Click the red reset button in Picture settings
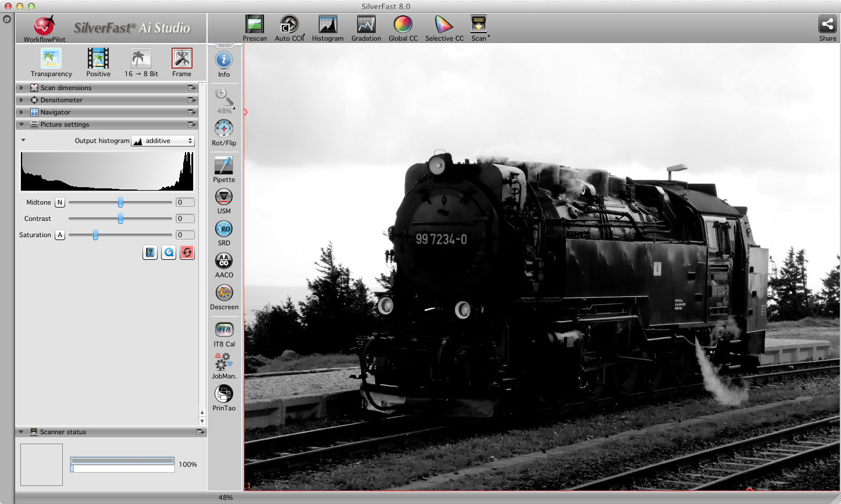The width and height of the screenshot is (841, 504). click(187, 252)
